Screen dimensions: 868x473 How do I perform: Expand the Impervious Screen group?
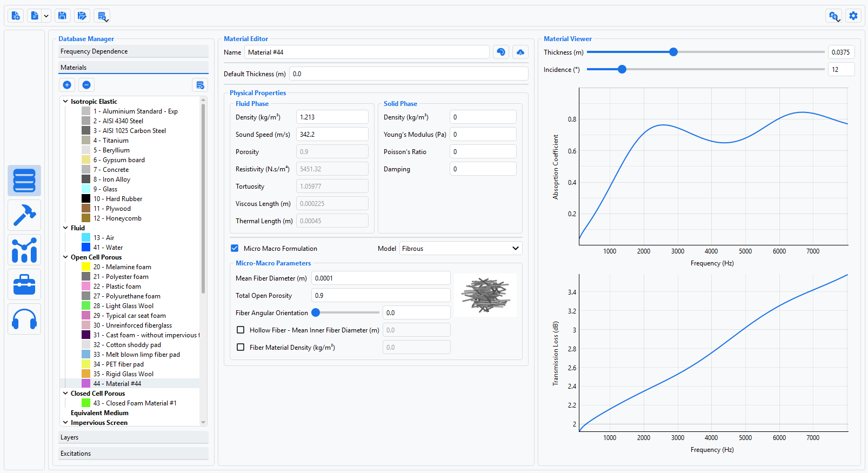point(65,422)
